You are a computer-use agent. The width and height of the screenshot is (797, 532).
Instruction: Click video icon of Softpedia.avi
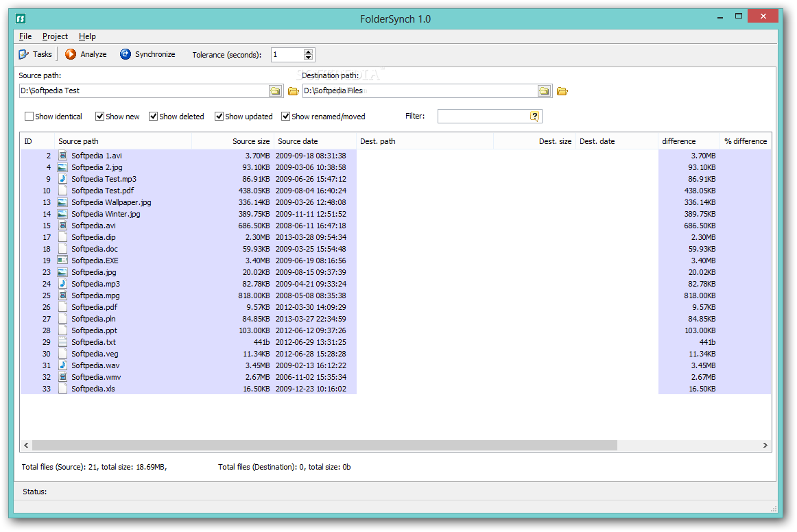point(62,226)
